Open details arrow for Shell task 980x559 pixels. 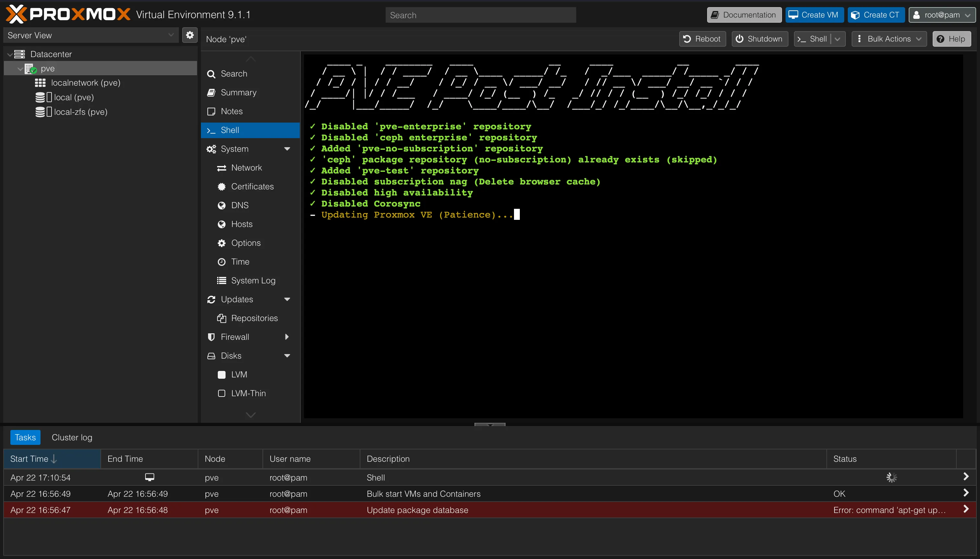click(x=966, y=476)
